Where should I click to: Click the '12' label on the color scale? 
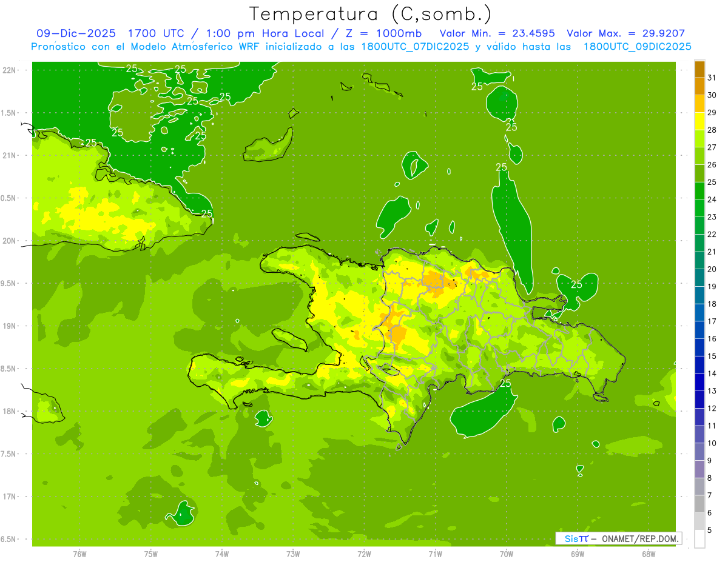712,408
